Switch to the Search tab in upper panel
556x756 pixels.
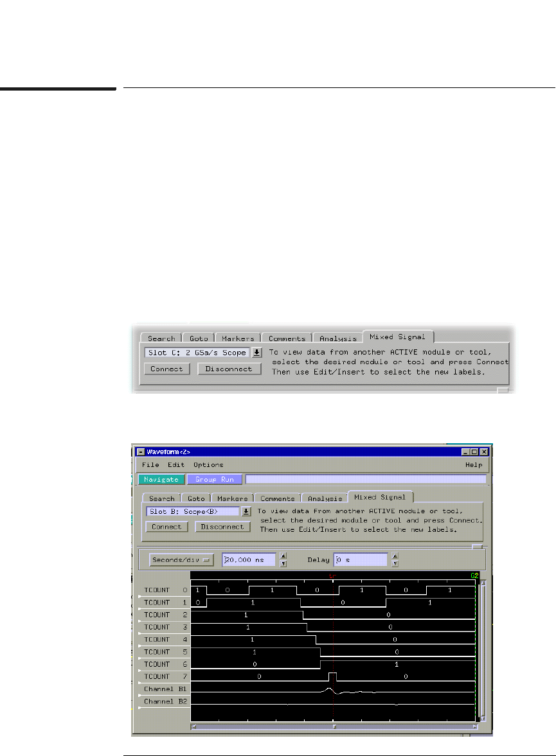(x=161, y=338)
